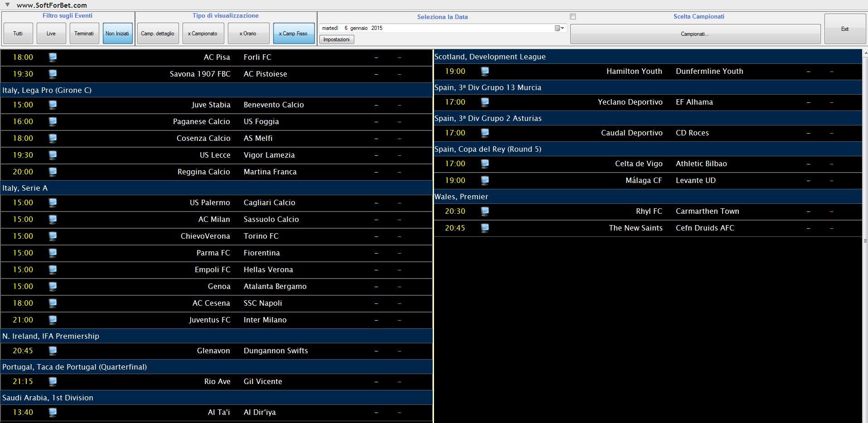
Task: Open monitor icon for US Palermo match
Action: [x=53, y=202]
